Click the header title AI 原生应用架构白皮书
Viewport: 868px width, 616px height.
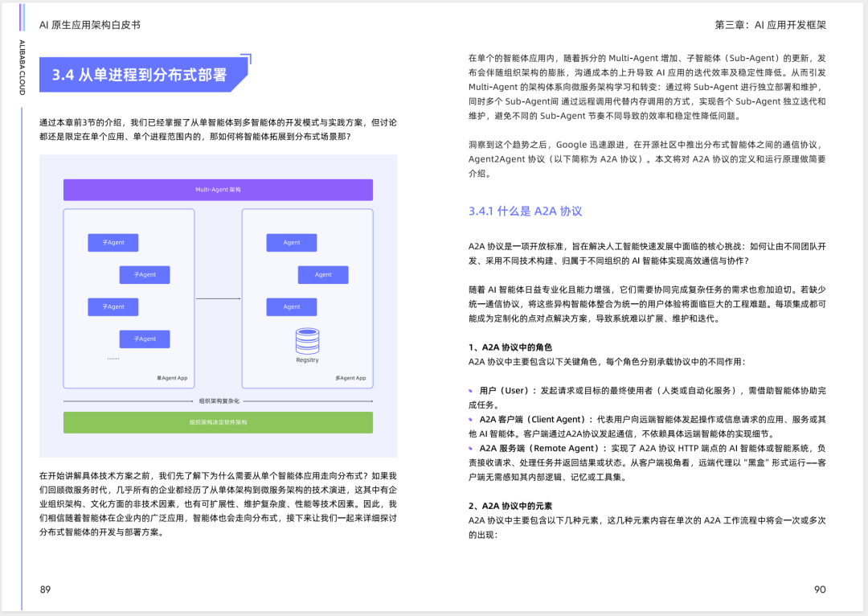tap(90, 25)
